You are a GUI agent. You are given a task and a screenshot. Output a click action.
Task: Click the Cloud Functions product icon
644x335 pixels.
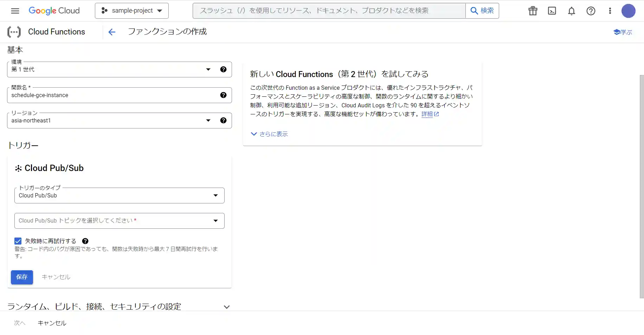pos(14,32)
